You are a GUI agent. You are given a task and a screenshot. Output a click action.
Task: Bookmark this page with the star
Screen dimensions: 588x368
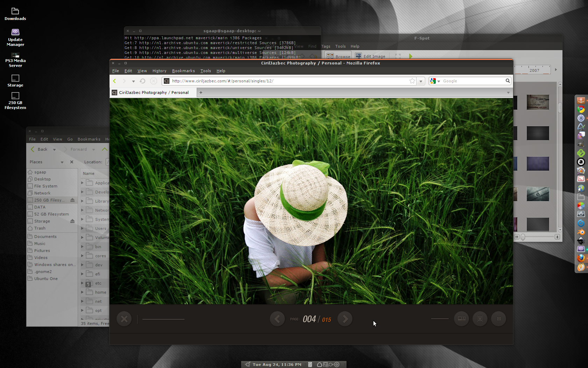[412, 81]
